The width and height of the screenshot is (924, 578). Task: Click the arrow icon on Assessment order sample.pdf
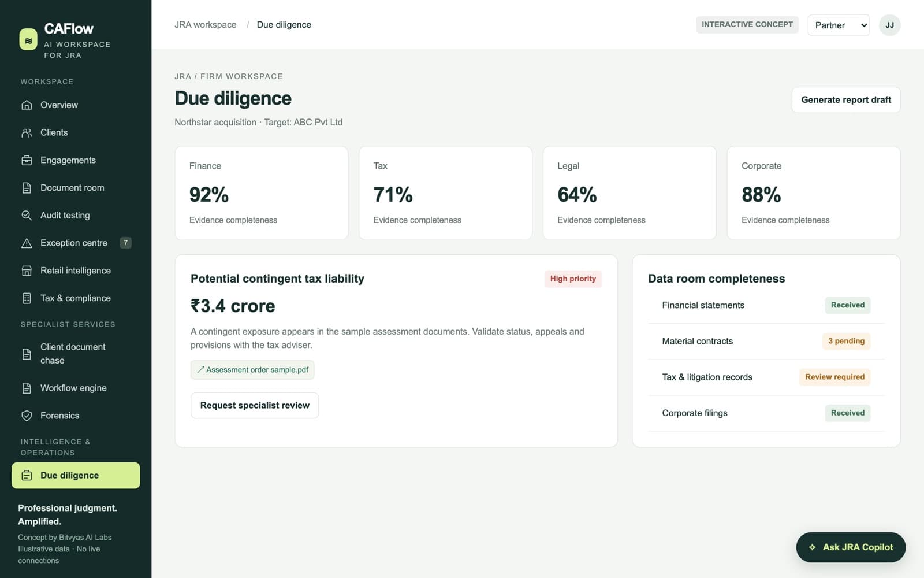point(200,370)
